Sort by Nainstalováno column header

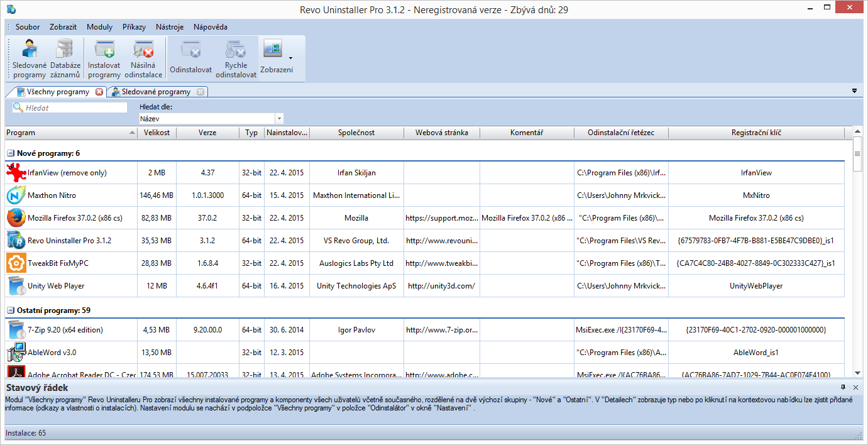[x=287, y=133]
